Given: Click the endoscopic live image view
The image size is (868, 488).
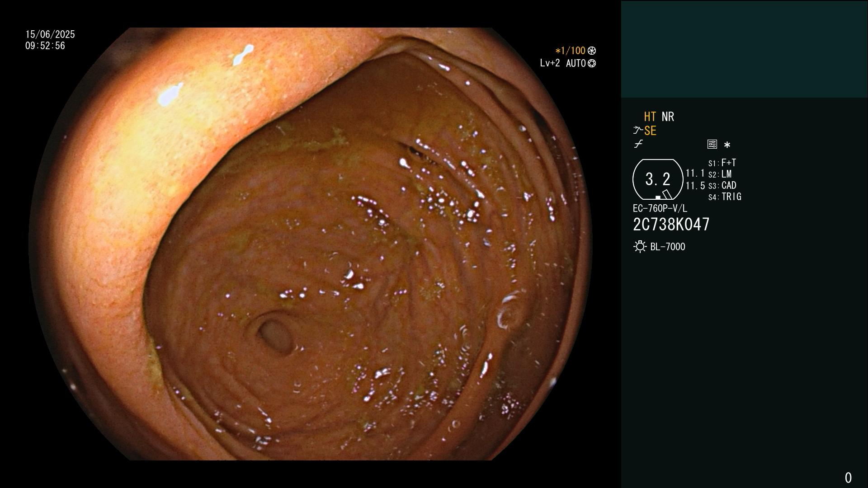Looking at the screenshot, I should click(x=311, y=244).
